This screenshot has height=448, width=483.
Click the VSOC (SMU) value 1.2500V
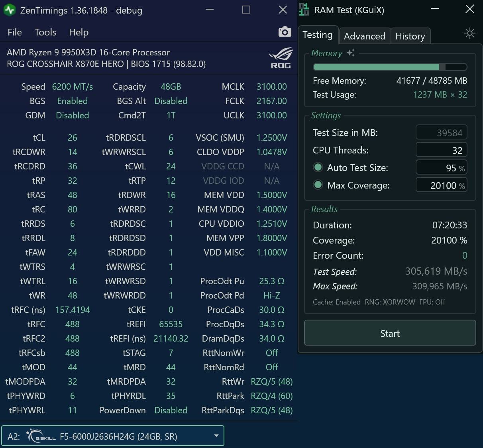coord(271,138)
